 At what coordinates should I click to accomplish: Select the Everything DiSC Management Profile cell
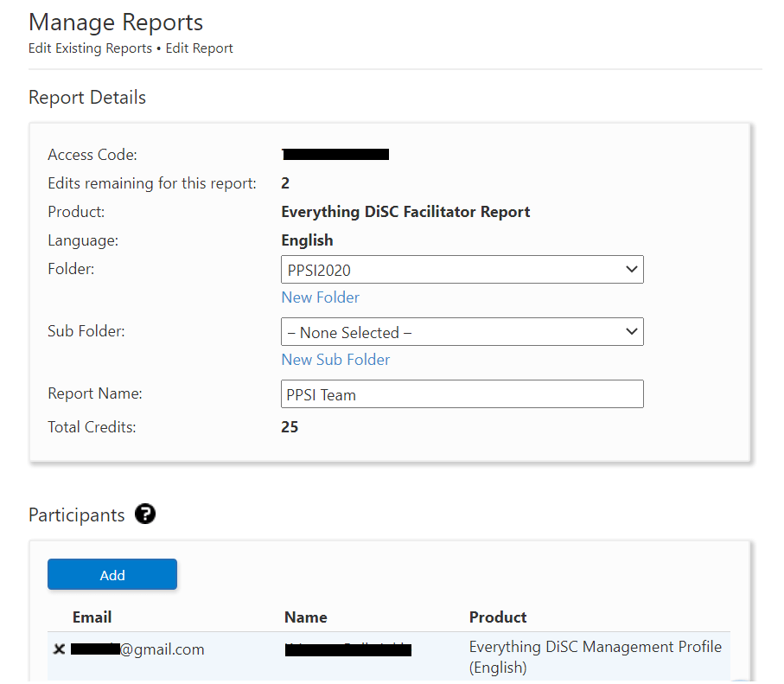pyautogui.click(x=595, y=657)
